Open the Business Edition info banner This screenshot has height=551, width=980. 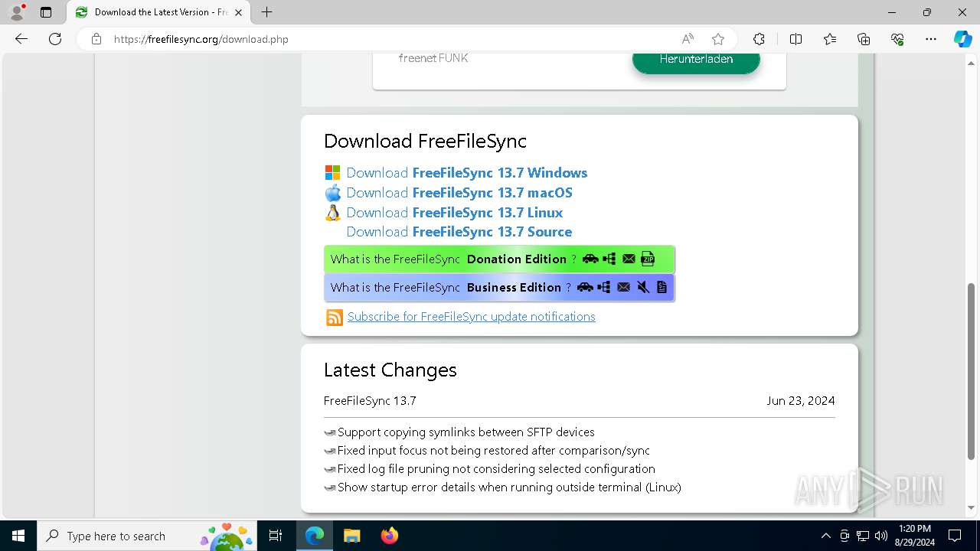coord(499,287)
